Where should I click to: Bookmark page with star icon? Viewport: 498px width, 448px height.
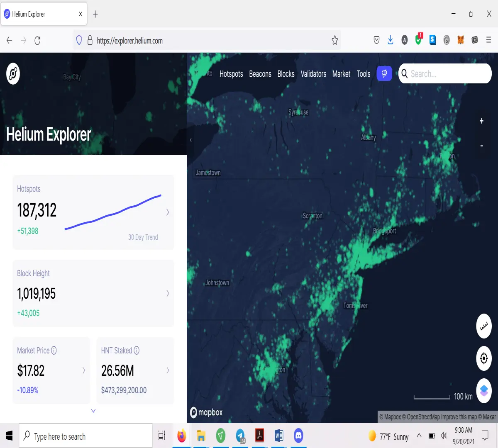[x=335, y=40]
